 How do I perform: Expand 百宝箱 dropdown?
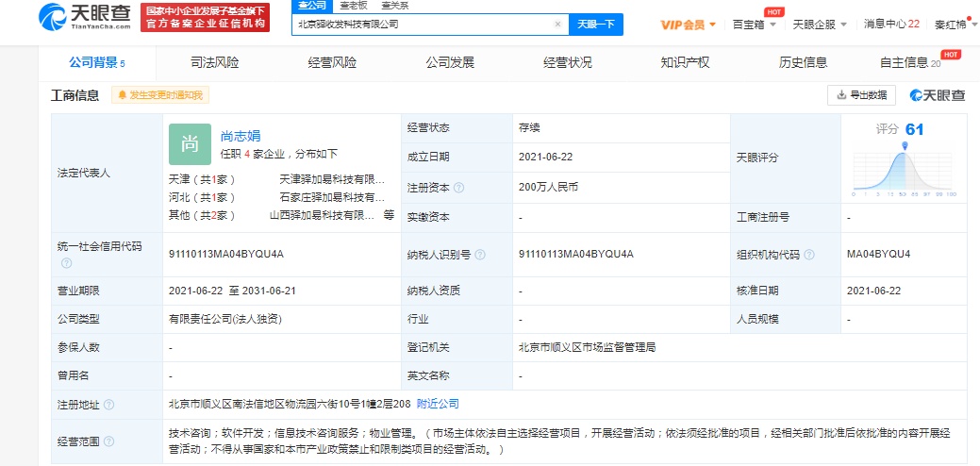tap(755, 25)
